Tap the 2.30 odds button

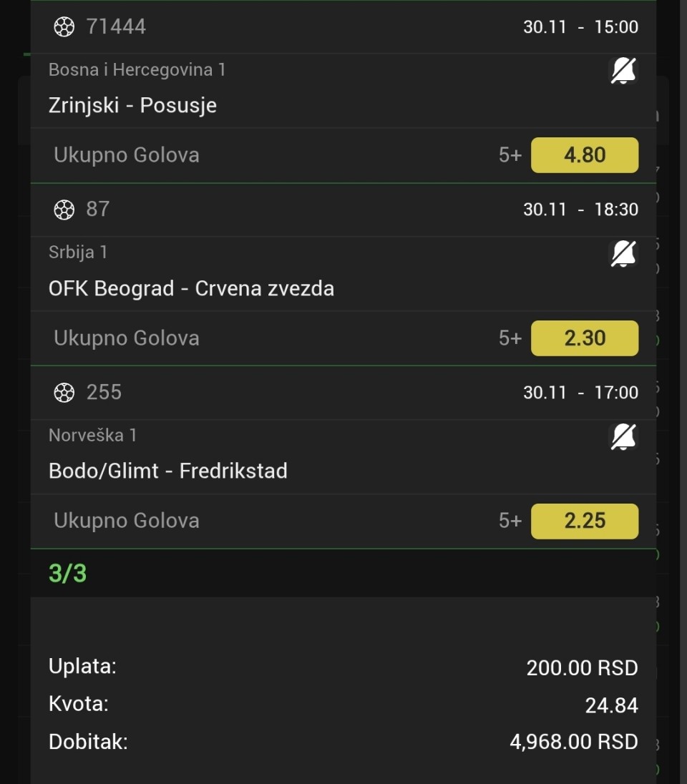pyautogui.click(x=584, y=338)
